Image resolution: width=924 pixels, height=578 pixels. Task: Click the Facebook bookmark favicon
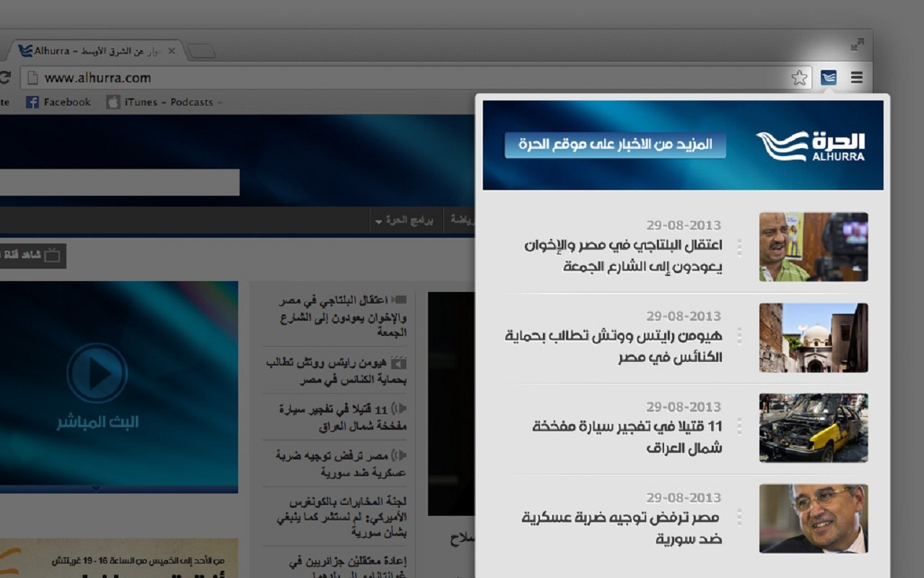32,102
